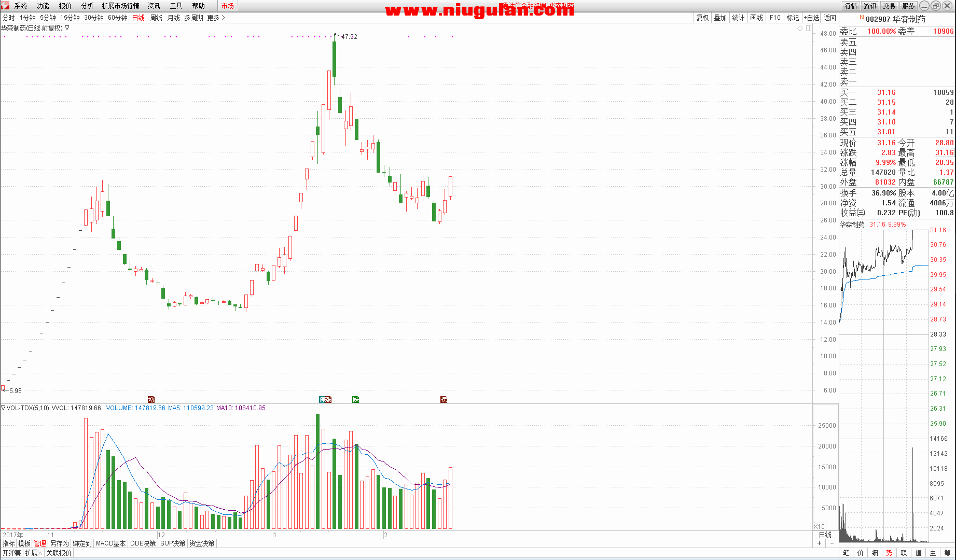Open the '分析' menu
The height and width of the screenshot is (560, 956).
coord(88,6)
